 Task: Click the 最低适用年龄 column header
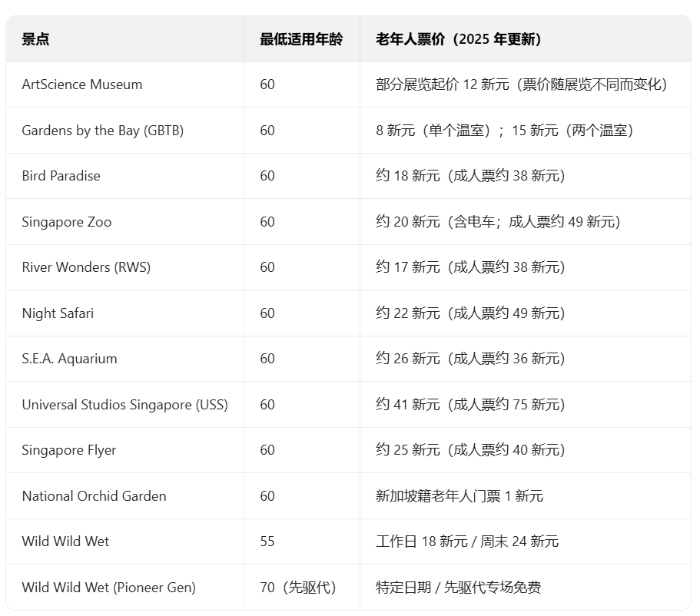click(301, 39)
